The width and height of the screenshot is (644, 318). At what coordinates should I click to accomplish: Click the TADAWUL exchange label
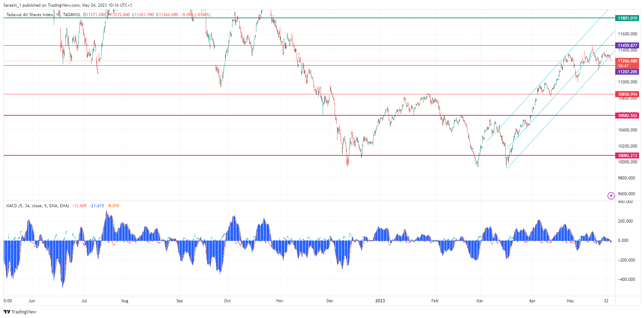pos(72,15)
